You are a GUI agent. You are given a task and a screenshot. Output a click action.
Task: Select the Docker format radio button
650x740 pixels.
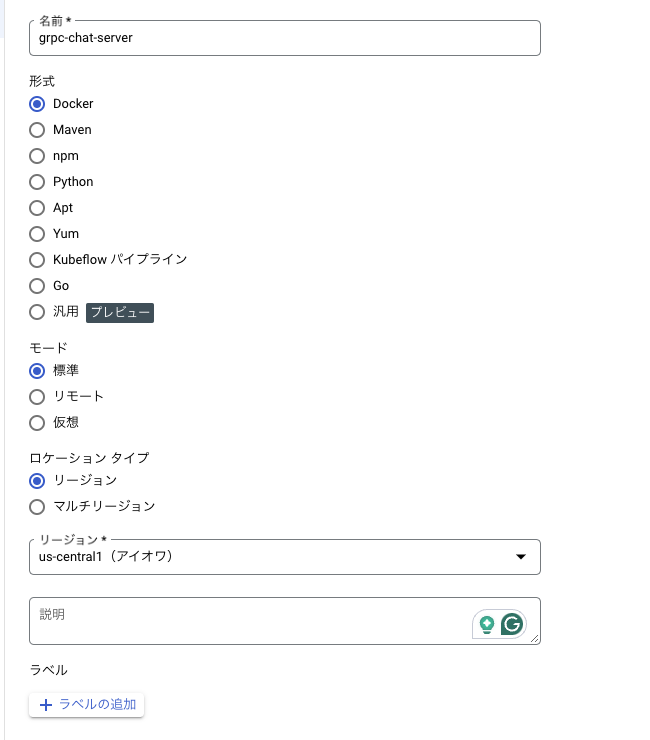(37, 104)
